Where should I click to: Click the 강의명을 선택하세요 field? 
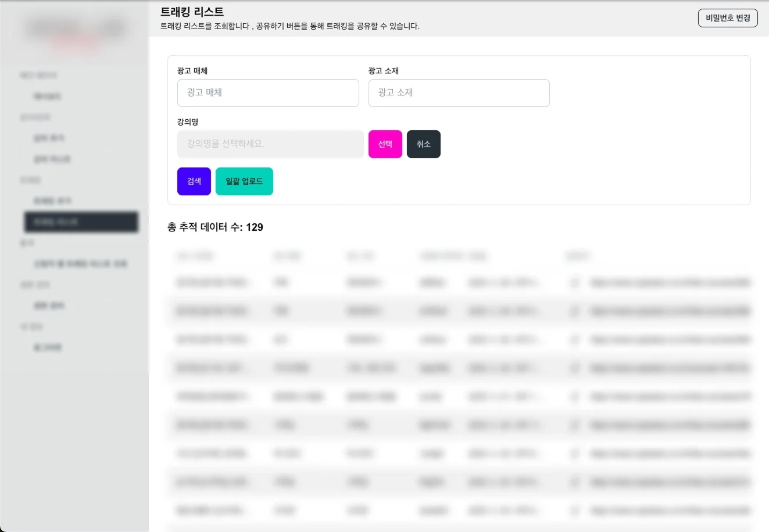[x=270, y=144]
